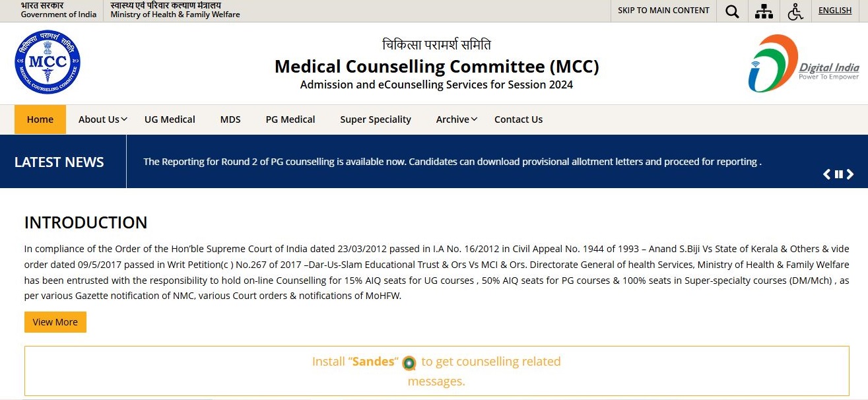This screenshot has width=868, height=400.
Task: Open the Contact Us page
Action: [518, 119]
